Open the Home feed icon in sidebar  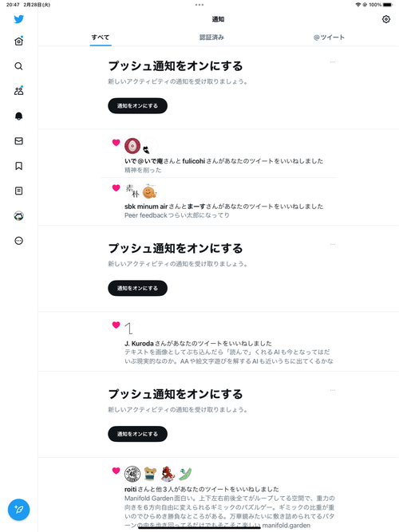[19, 41]
